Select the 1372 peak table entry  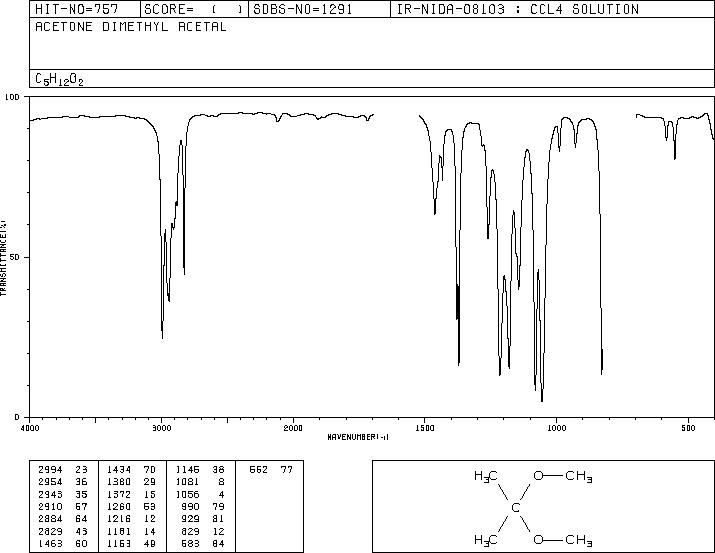[131, 494]
